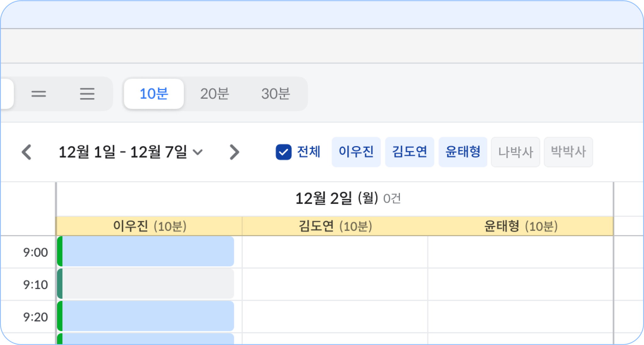The height and width of the screenshot is (345, 644).
Task: Go to next week with right arrow
Action: [x=234, y=152]
